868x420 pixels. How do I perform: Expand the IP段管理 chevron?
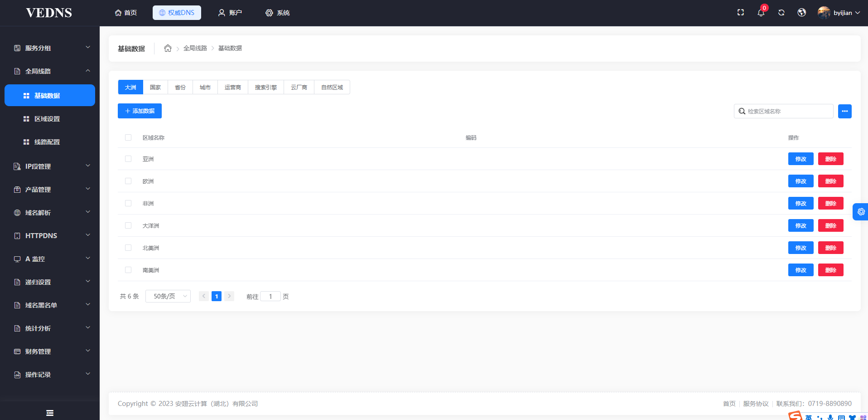88,166
